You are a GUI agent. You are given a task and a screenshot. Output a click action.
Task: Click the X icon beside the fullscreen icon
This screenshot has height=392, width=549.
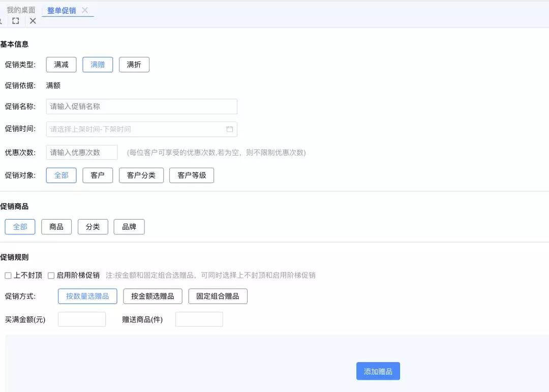(x=33, y=21)
